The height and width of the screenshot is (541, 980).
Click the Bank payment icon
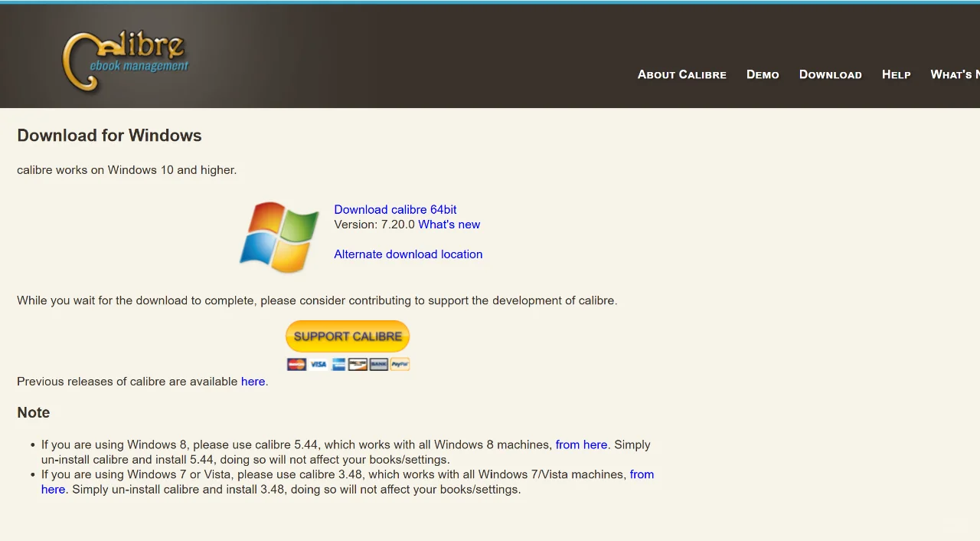379,365
